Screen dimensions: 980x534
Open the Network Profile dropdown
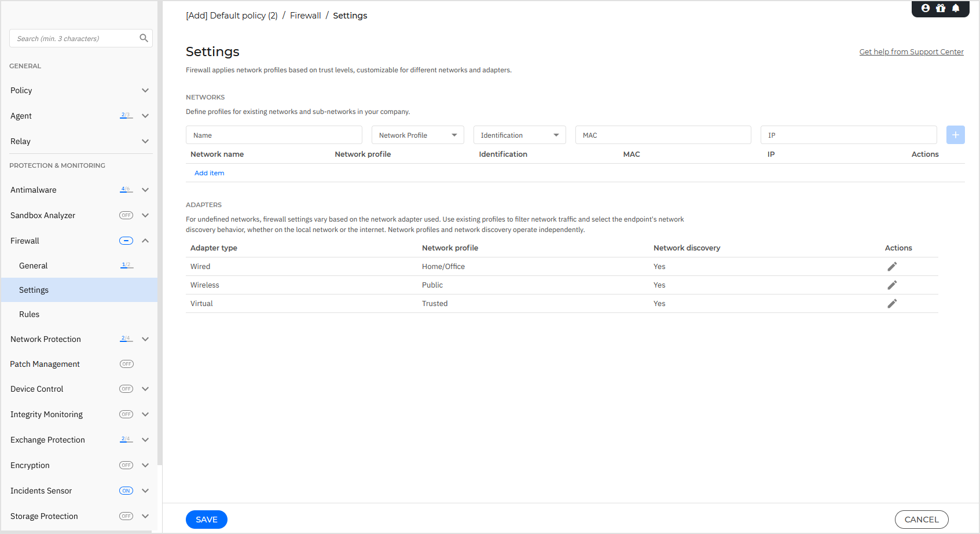(417, 135)
